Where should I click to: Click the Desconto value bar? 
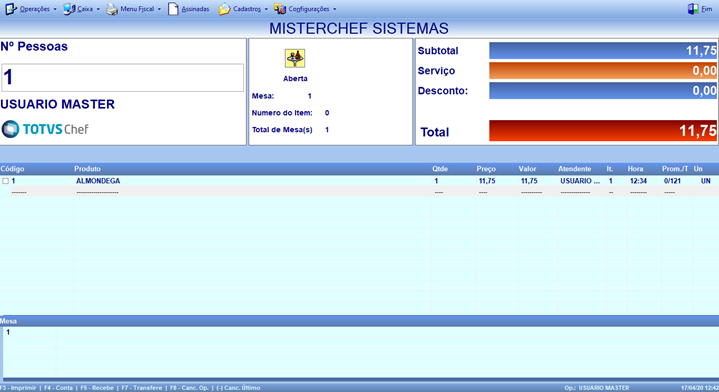[x=603, y=90]
